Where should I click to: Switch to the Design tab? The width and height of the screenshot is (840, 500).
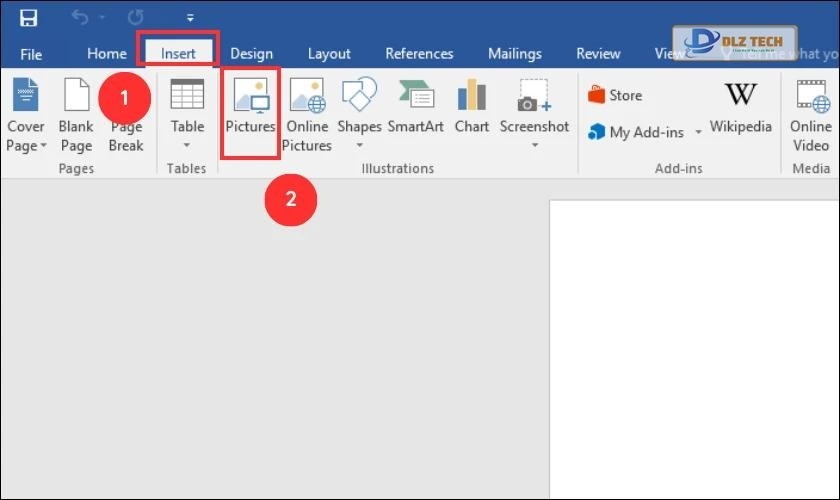coord(251,54)
